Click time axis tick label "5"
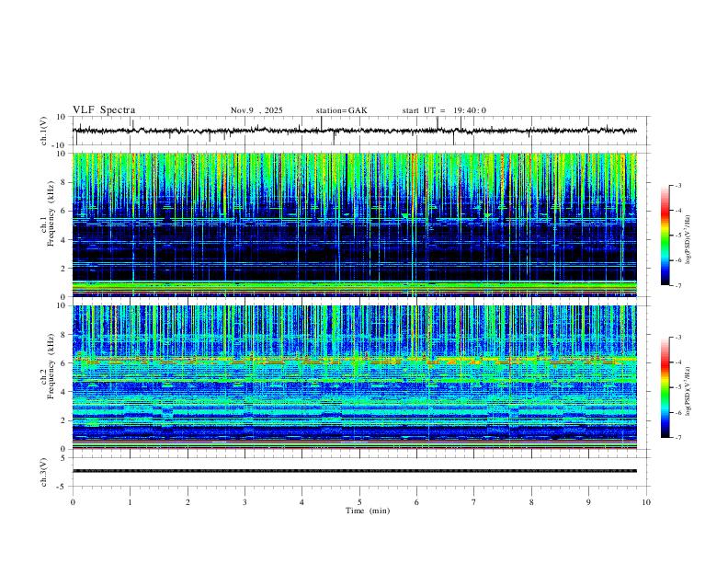 tap(359, 502)
